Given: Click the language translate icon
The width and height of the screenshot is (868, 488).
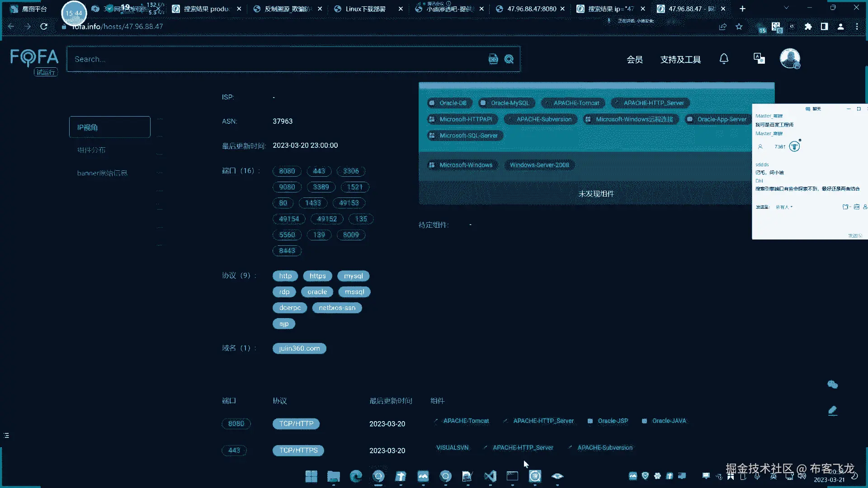Looking at the screenshot, I should pyautogui.click(x=759, y=58).
